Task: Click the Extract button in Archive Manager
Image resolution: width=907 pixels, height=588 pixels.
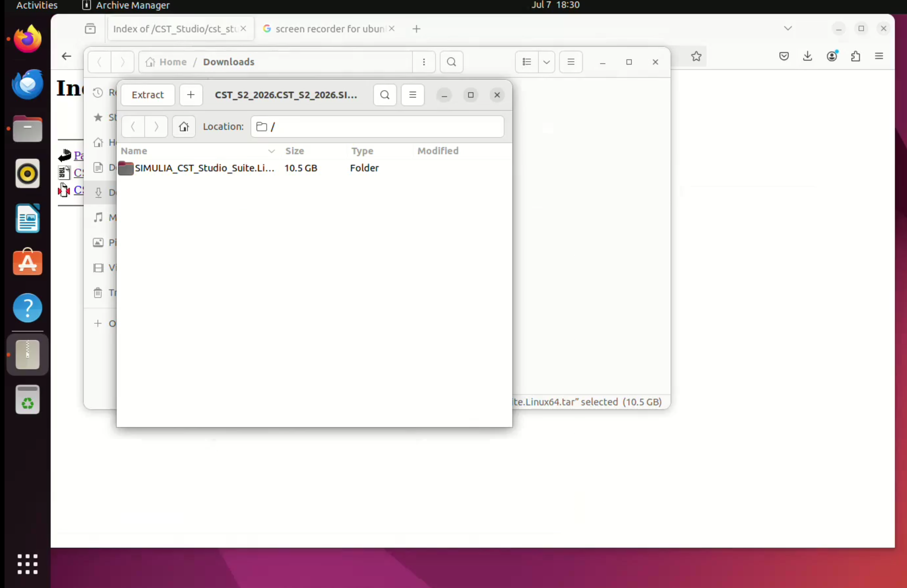Action: coord(147,95)
